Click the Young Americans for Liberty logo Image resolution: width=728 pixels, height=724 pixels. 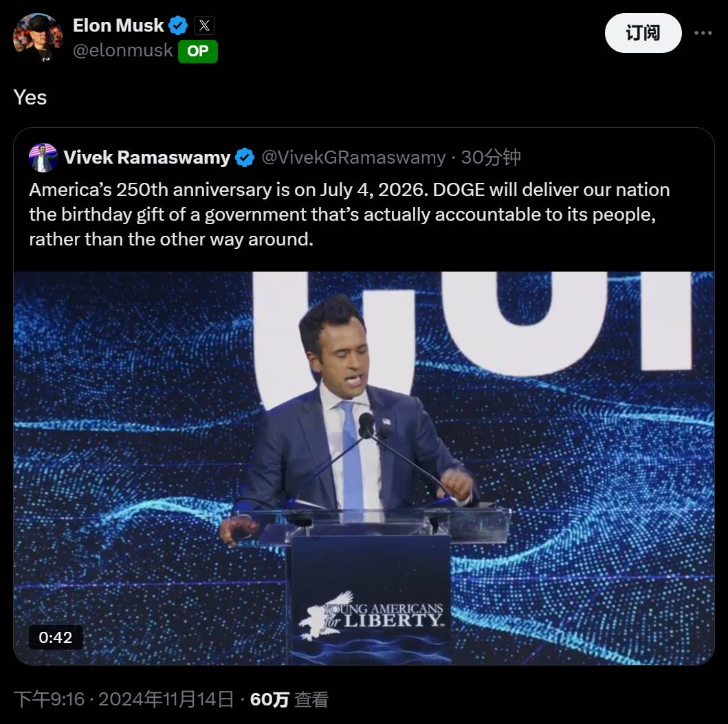click(371, 614)
